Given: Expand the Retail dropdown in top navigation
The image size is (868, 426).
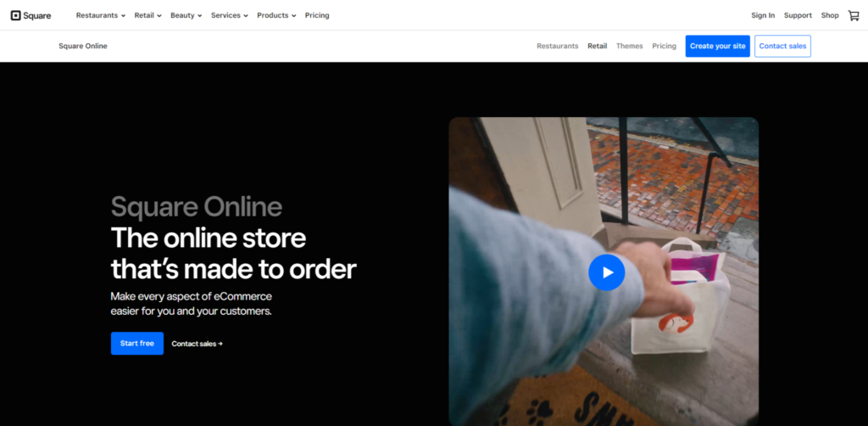Looking at the screenshot, I should coord(147,15).
